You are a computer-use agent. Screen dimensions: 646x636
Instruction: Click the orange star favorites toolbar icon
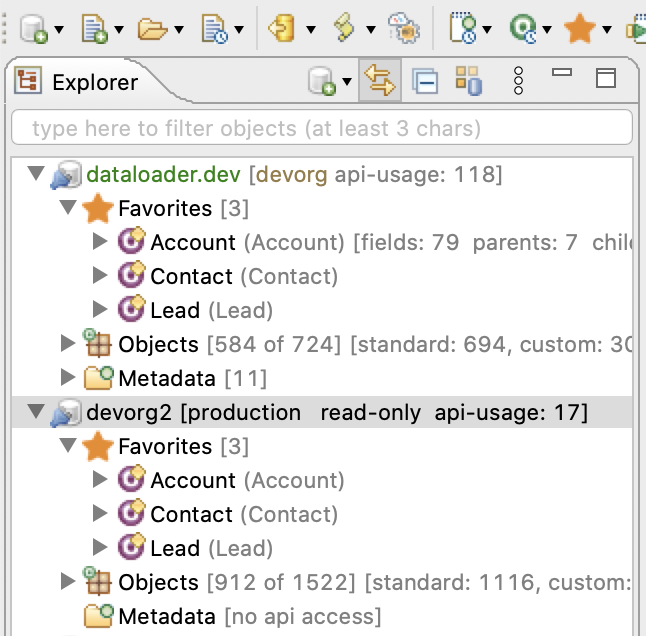[580, 28]
